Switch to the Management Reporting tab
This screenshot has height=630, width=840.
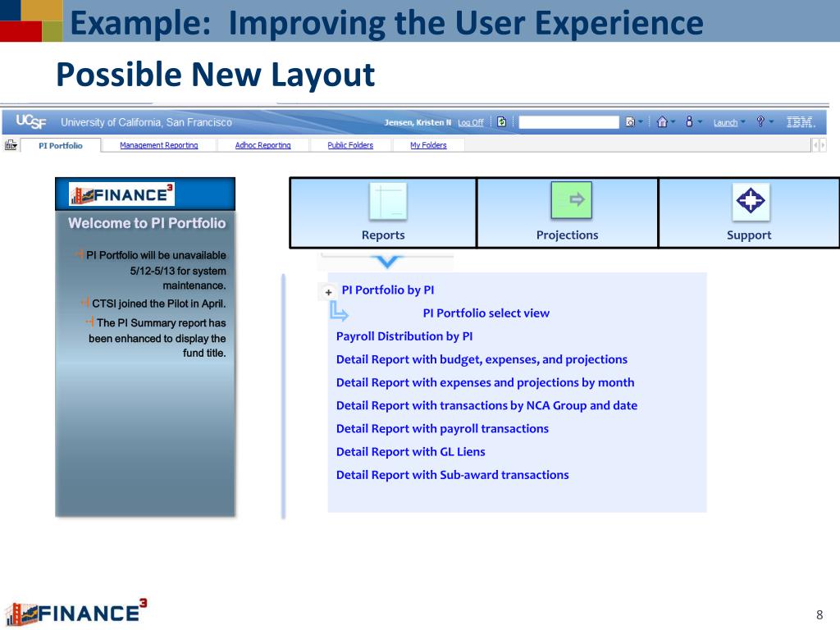pos(159,145)
